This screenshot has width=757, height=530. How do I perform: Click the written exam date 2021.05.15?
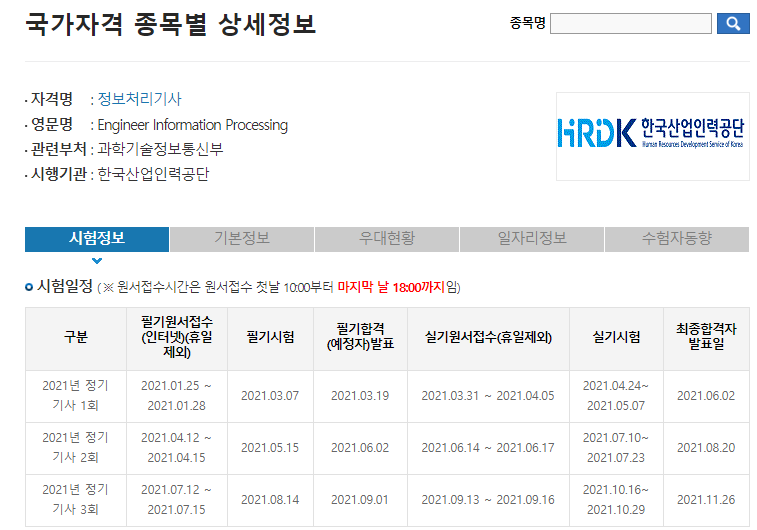click(x=270, y=448)
